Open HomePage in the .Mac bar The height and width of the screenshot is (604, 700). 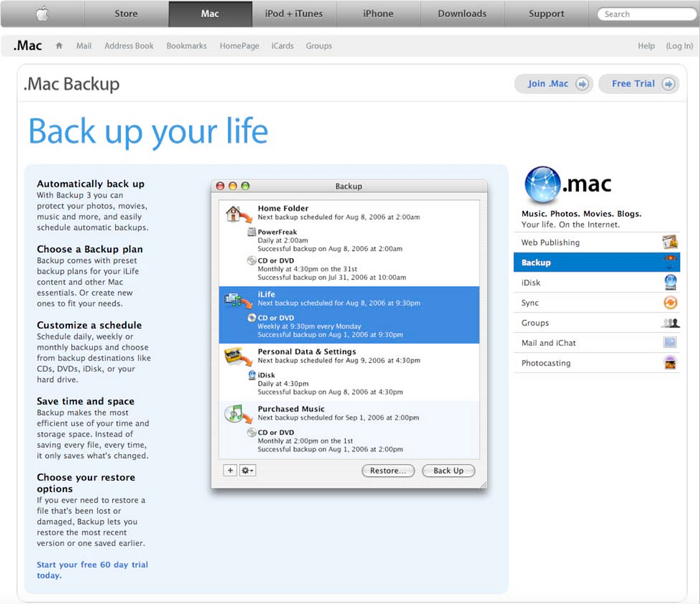point(239,45)
